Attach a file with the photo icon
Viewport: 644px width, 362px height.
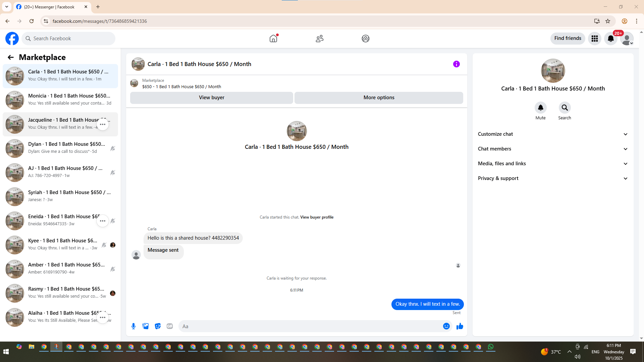click(x=146, y=326)
